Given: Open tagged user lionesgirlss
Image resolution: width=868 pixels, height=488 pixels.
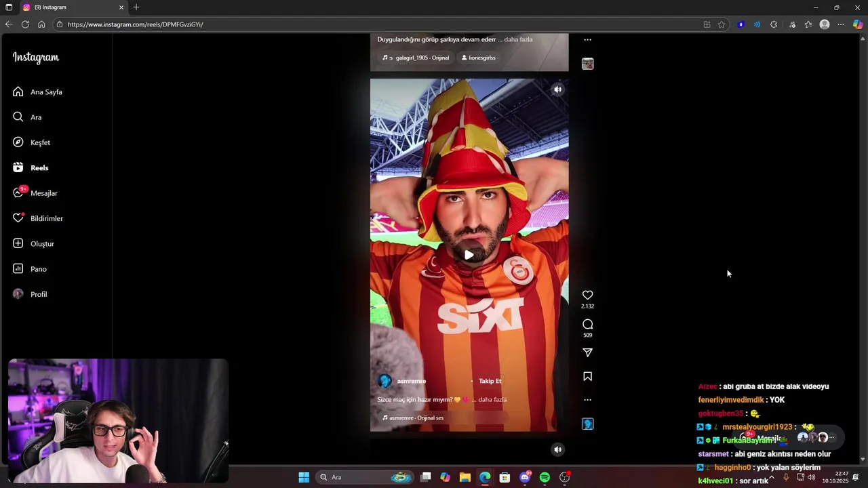Looking at the screenshot, I should click(x=478, y=58).
